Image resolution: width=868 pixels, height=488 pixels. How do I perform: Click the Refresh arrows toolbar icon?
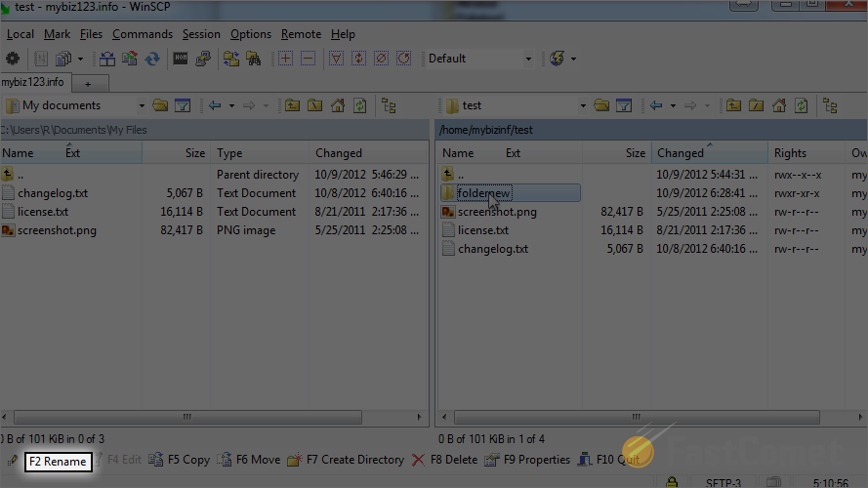(152, 59)
